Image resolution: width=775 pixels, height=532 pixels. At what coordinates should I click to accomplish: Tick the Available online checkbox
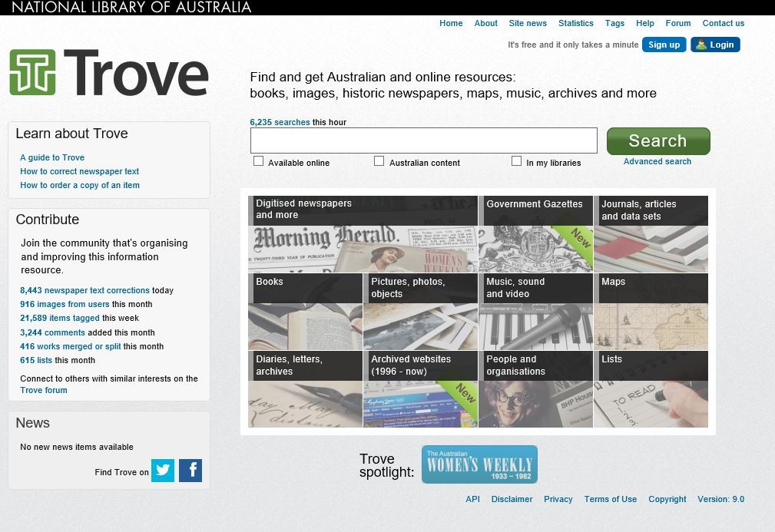point(258,161)
